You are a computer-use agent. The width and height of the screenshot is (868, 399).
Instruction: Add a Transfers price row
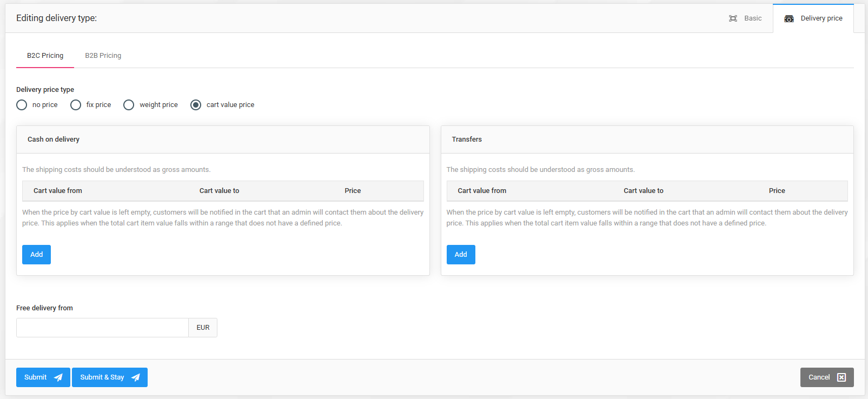461,255
